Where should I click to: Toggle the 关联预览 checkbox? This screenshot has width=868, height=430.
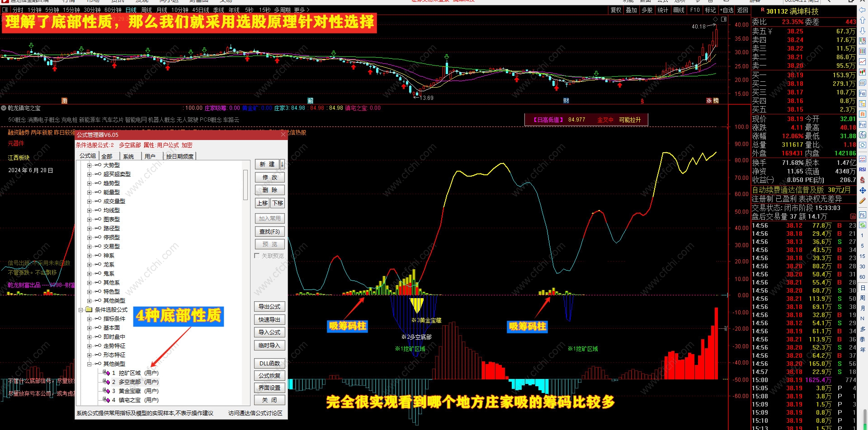coord(257,256)
